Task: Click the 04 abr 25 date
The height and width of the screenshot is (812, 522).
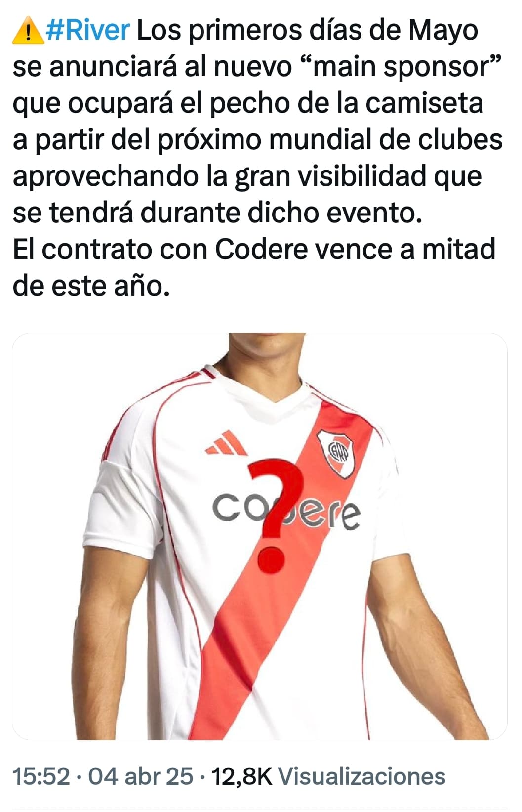Action: click(141, 776)
